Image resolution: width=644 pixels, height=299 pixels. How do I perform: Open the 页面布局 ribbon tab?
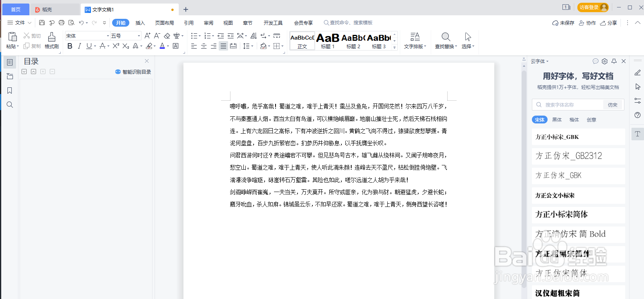(x=165, y=23)
